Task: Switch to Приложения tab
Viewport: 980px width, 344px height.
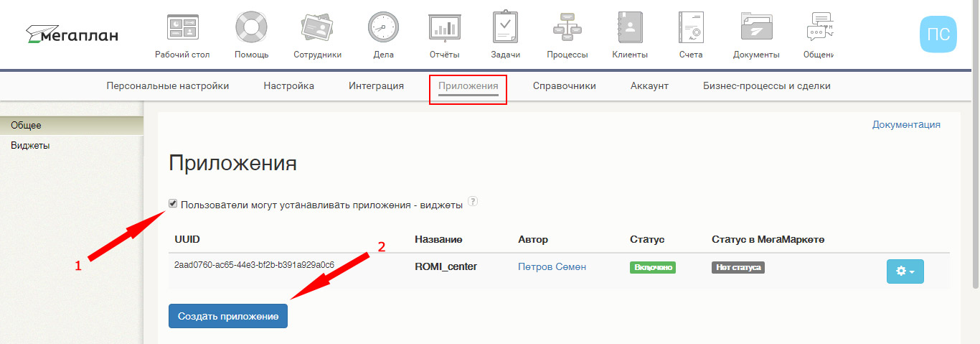Action: 468,85
